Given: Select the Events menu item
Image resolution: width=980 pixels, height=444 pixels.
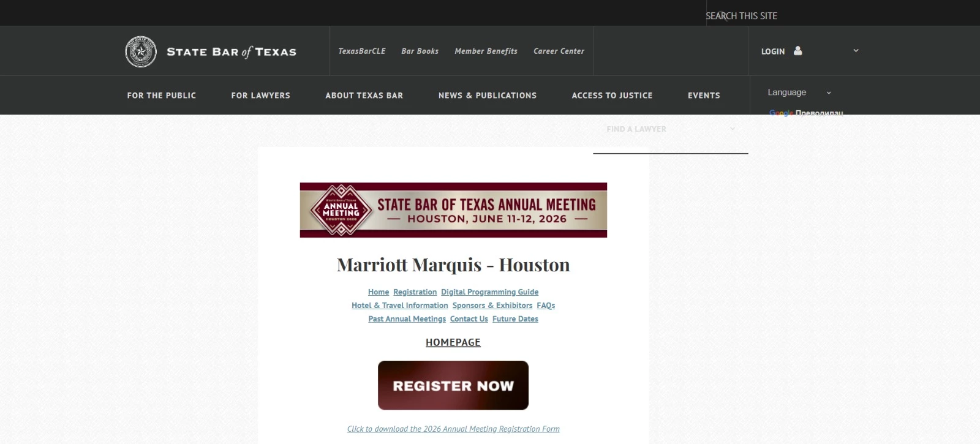Looking at the screenshot, I should [704, 96].
